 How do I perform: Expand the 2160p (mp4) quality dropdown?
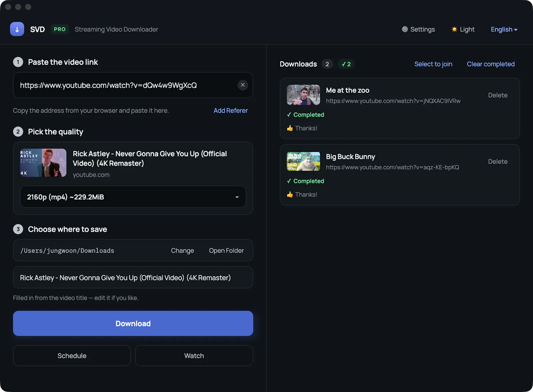click(133, 197)
